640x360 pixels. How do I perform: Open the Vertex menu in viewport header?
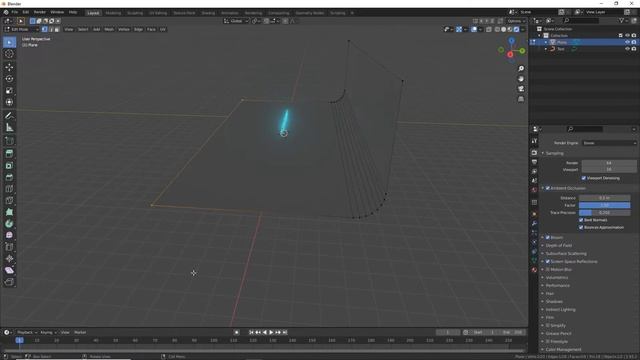click(124, 29)
